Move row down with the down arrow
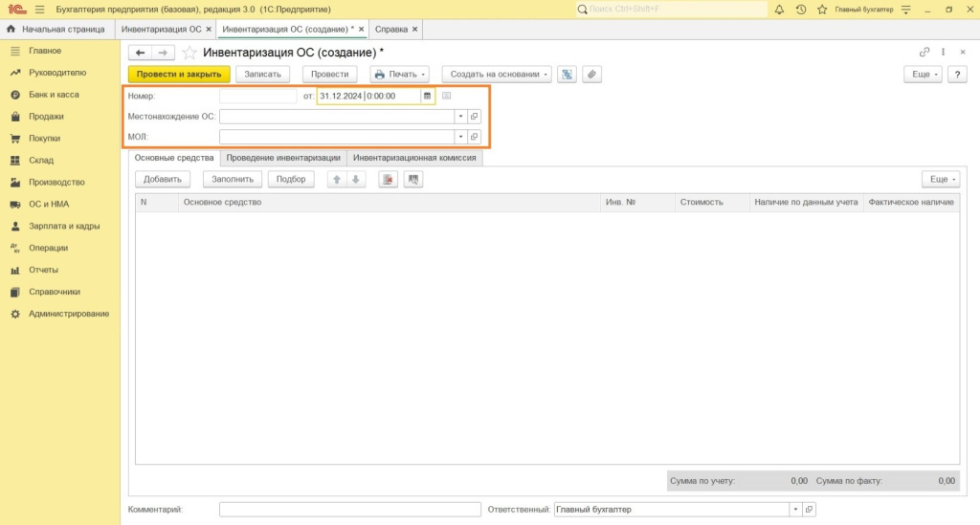This screenshot has height=525, width=980. click(356, 179)
